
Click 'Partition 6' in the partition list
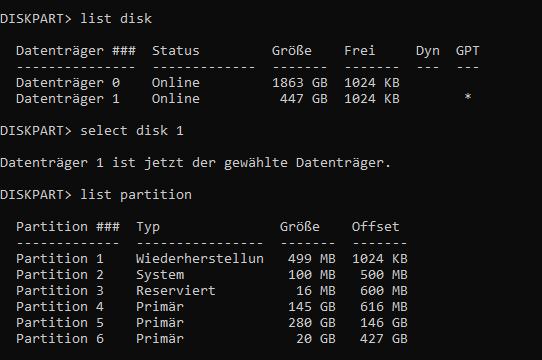pos(60,339)
